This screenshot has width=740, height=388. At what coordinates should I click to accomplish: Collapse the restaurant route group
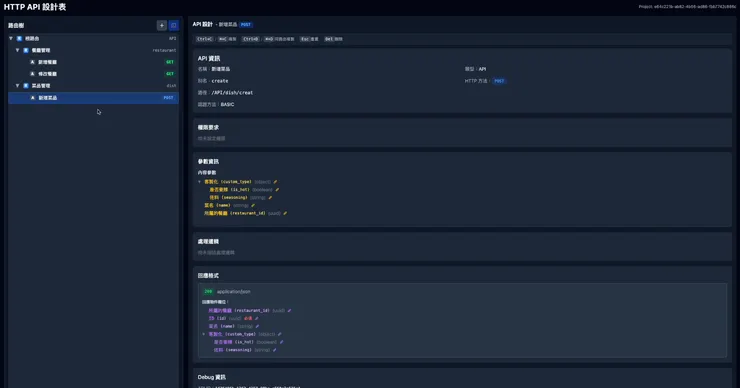(x=17, y=50)
